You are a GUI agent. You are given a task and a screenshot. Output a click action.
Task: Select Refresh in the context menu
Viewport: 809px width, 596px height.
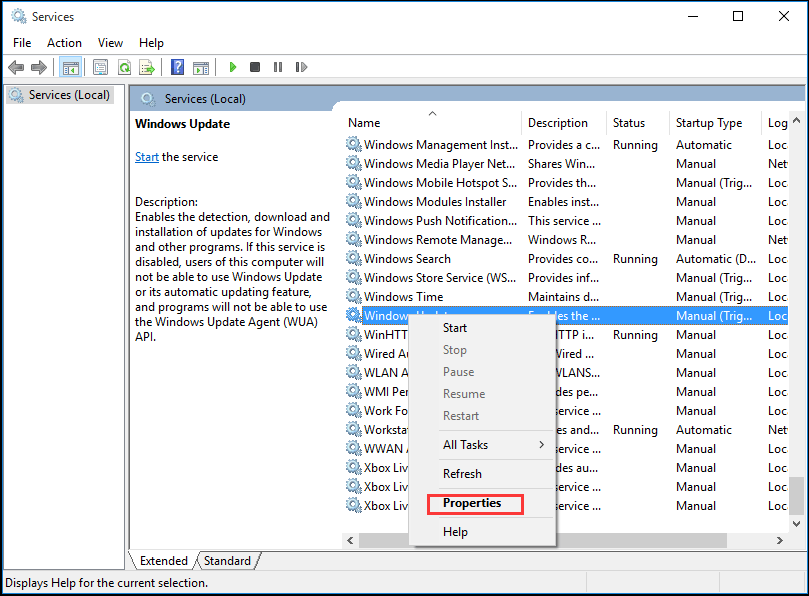tap(461, 473)
